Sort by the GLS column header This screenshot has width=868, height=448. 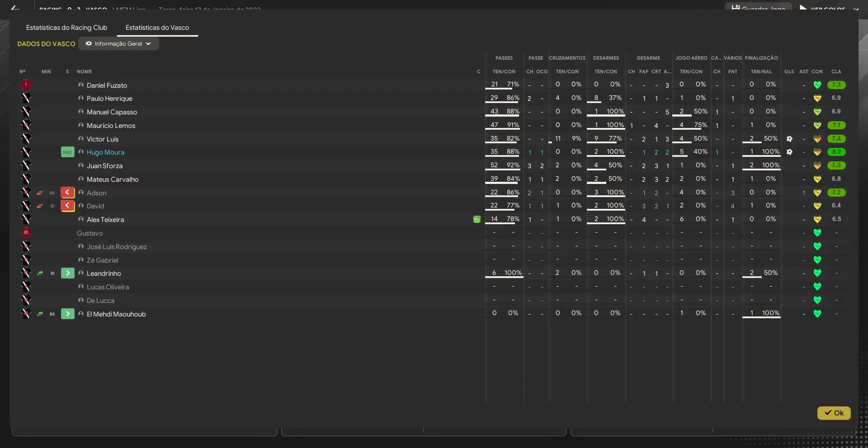pyautogui.click(x=789, y=71)
